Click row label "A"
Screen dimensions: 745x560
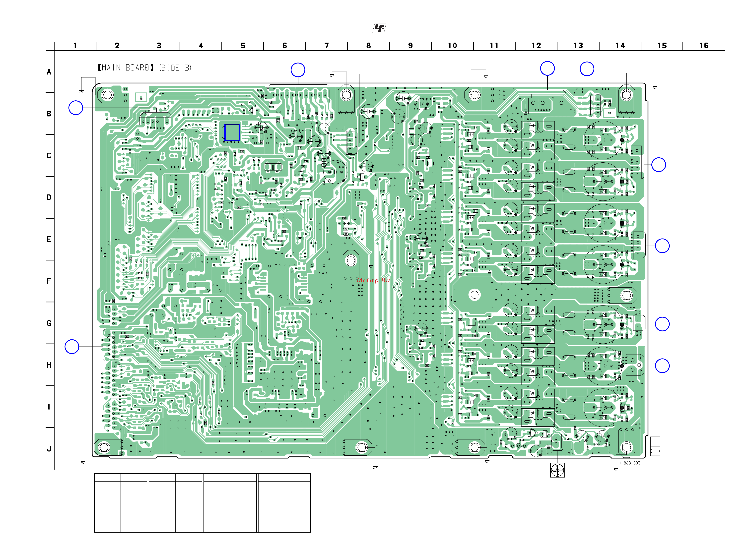pos(49,72)
